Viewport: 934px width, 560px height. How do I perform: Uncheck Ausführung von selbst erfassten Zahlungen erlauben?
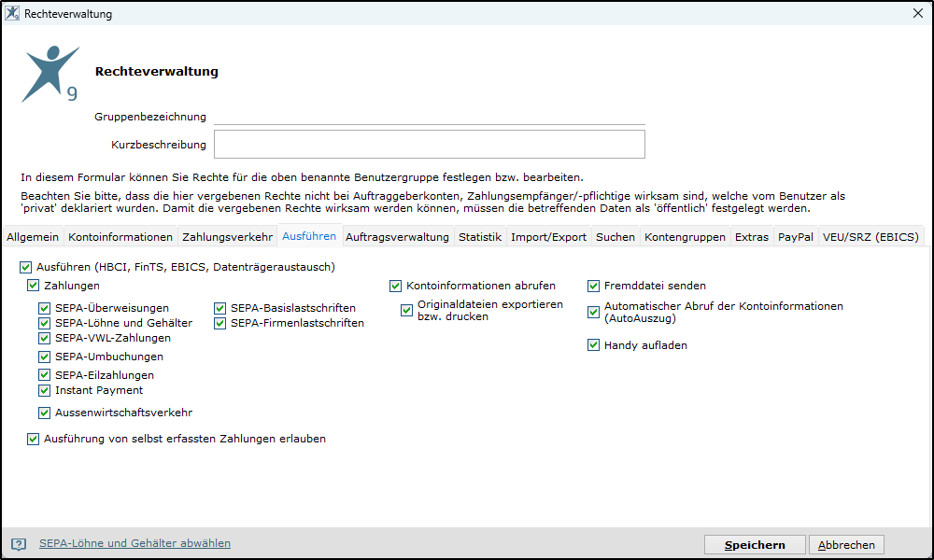(x=34, y=440)
